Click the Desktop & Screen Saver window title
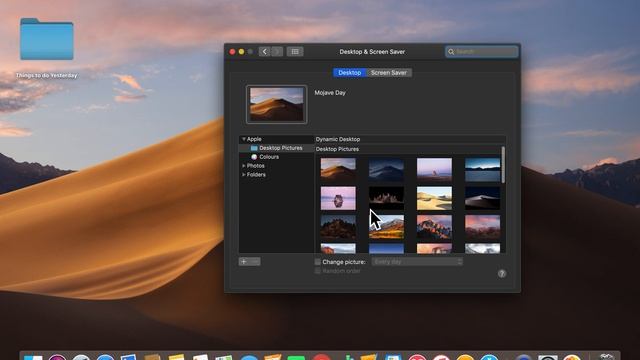Screen dimensions: 640x360 [372, 52]
